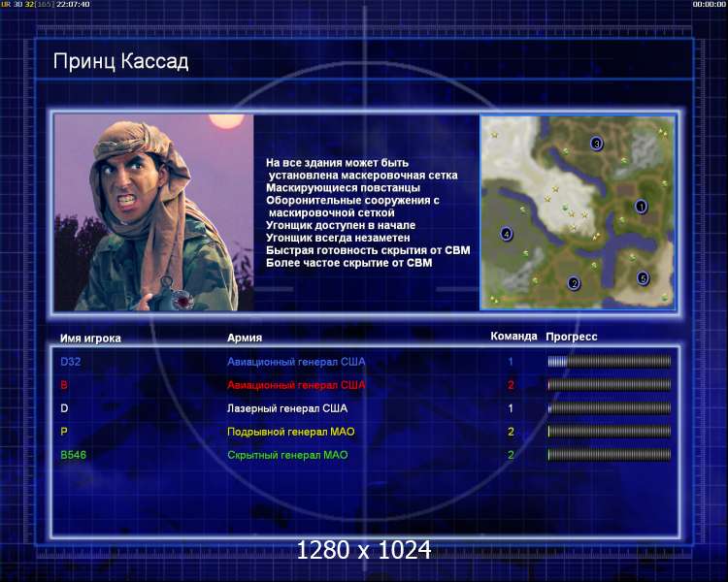Click the Прогресс column header
This screenshot has height=582, width=728.
(x=572, y=337)
